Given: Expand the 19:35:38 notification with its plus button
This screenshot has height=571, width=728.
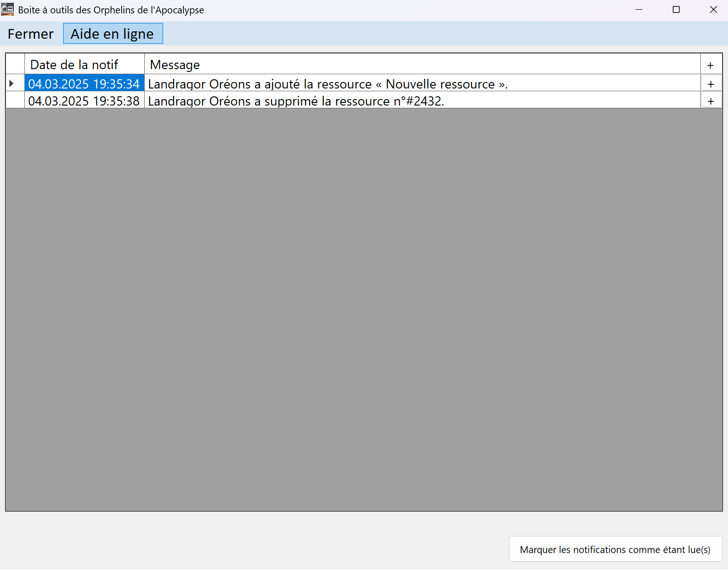Looking at the screenshot, I should (711, 100).
